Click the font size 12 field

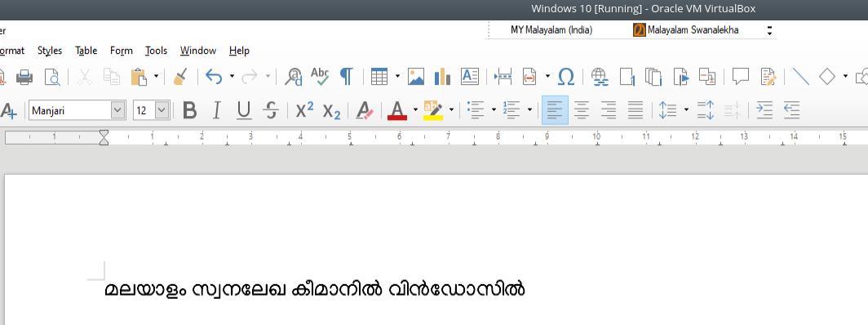click(x=144, y=111)
